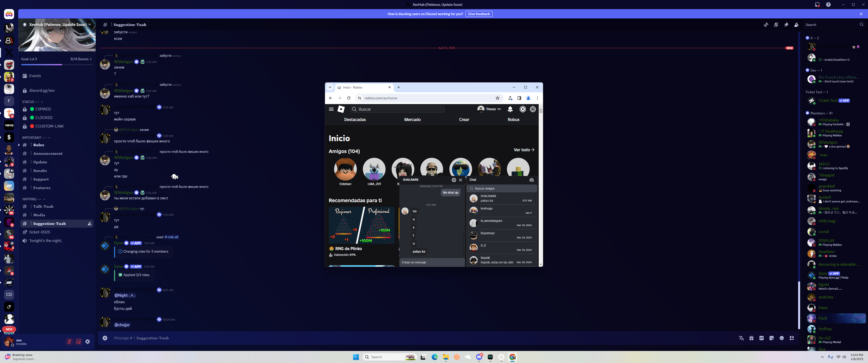
Task: Unmute microphone in user panel
Action: 69,342
